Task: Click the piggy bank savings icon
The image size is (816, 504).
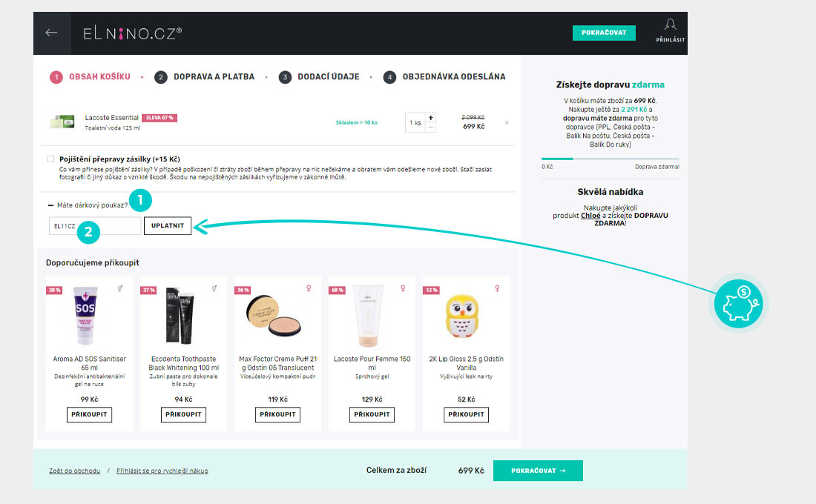Action: [738, 304]
